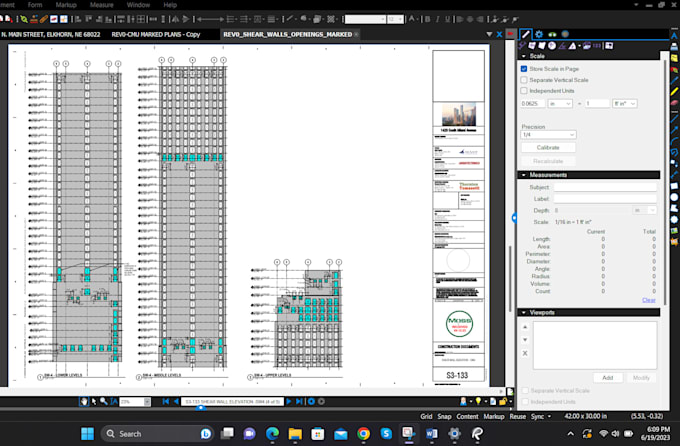Click the Clear link in Measurements
The height and width of the screenshot is (446, 680).
[649, 300]
